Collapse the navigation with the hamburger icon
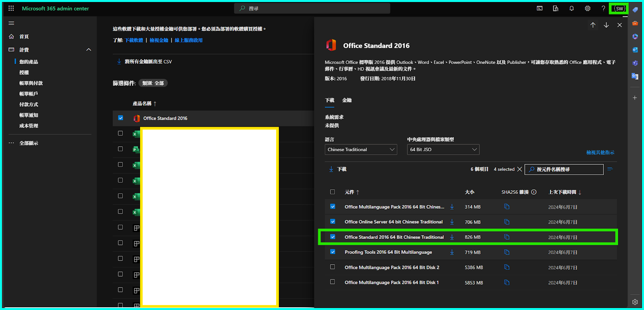Viewport: 644px width, 310px height. (x=11, y=23)
